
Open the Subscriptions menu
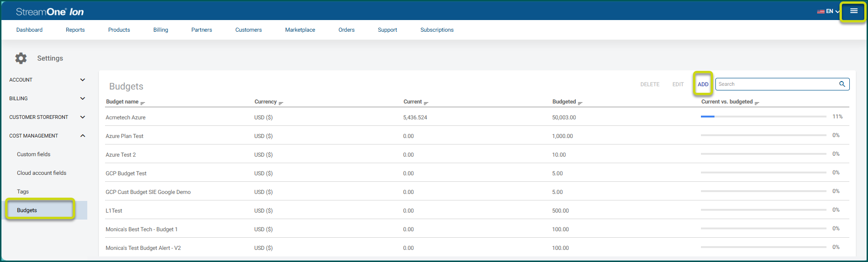click(437, 30)
